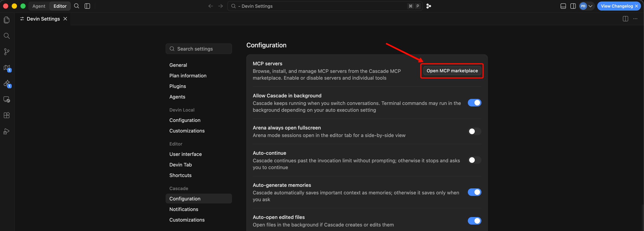The height and width of the screenshot is (231, 644).
Task: Click the Devin Local section label
Action: pyautogui.click(x=182, y=110)
